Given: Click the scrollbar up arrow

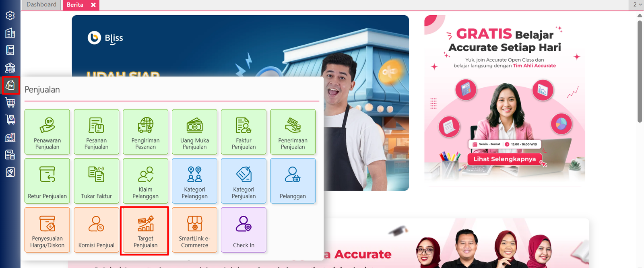Looking at the screenshot, I should [x=640, y=16].
